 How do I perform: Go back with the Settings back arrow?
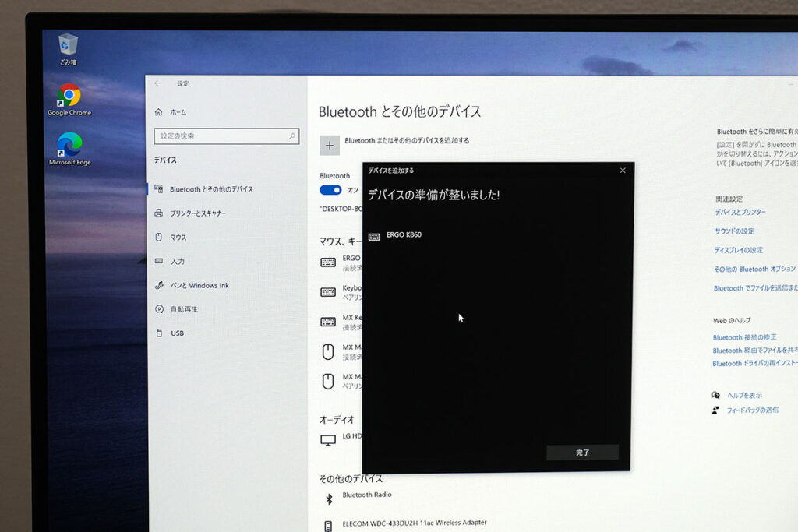[157, 83]
